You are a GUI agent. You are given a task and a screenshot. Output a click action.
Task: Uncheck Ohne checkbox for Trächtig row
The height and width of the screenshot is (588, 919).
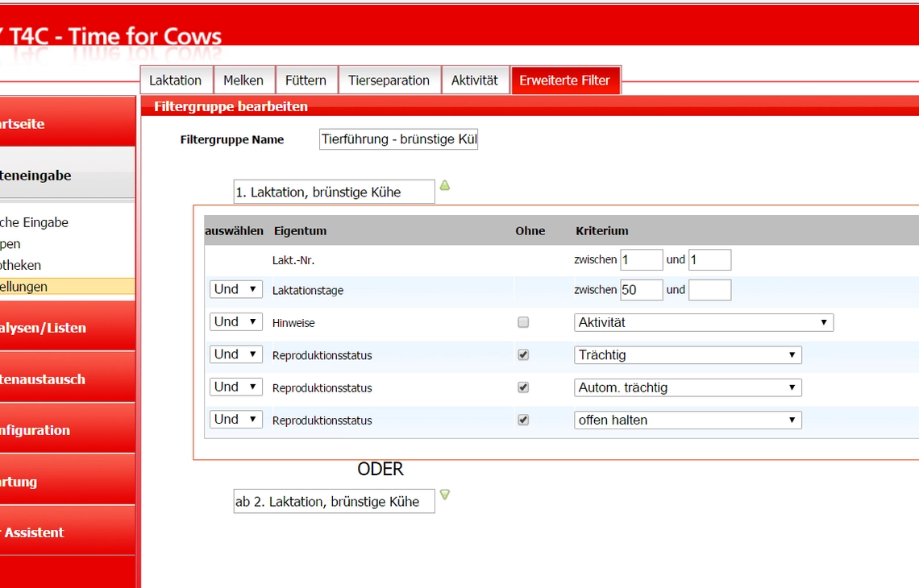[x=523, y=355]
